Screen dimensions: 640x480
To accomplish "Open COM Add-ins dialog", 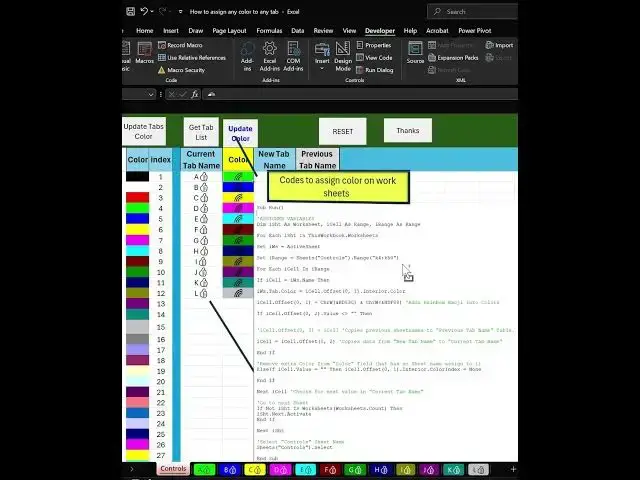I will click(293, 56).
